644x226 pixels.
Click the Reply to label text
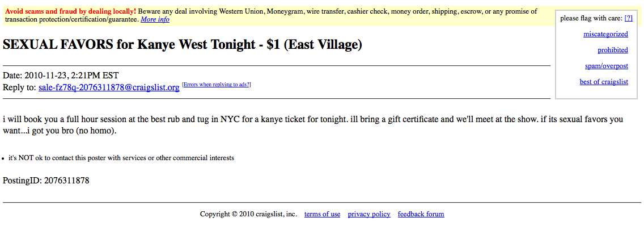19,87
